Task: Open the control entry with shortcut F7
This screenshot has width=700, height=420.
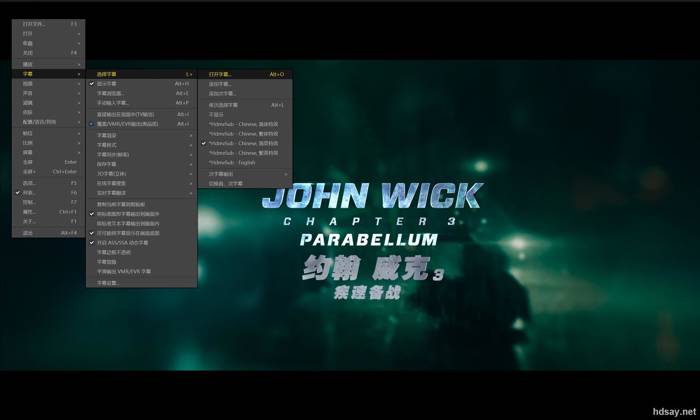Action: (x=49, y=202)
